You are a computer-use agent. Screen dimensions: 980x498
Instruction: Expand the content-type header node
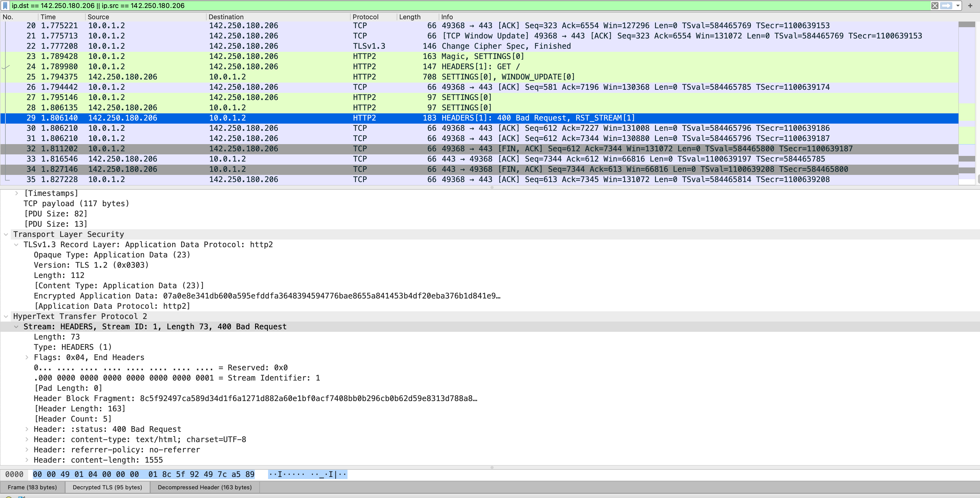pyautogui.click(x=27, y=439)
